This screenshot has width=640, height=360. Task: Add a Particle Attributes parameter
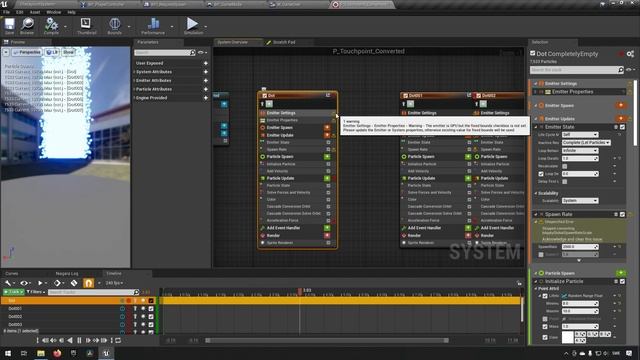[x=206, y=89]
